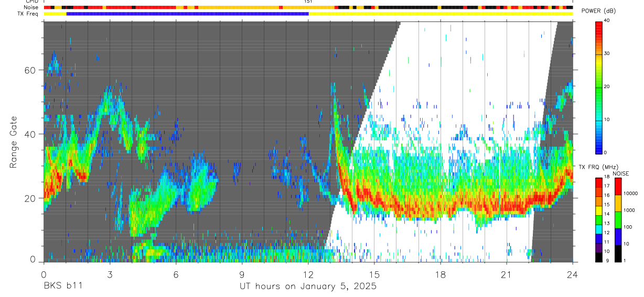This screenshot has height=297, width=644.
Task: Click the hour 9 tick label on the time axis
Action: tap(242, 274)
